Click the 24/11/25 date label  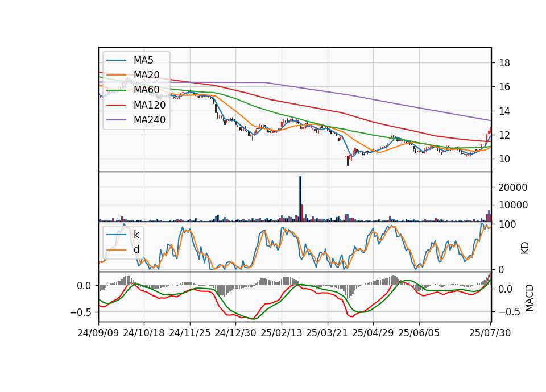pyautogui.click(x=190, y=333)
